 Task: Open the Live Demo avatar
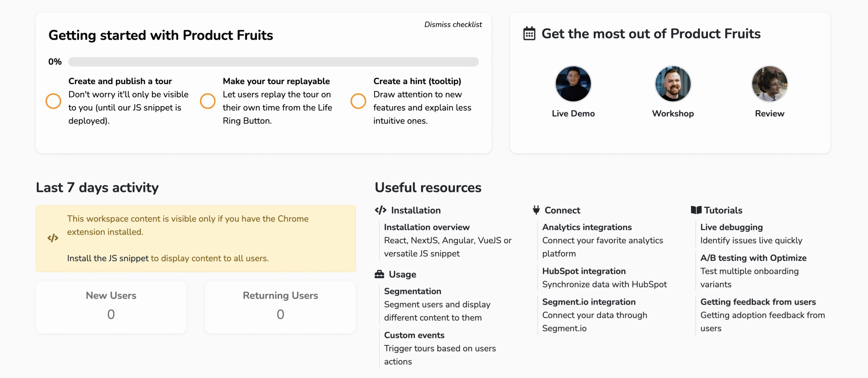pos(573,84)
